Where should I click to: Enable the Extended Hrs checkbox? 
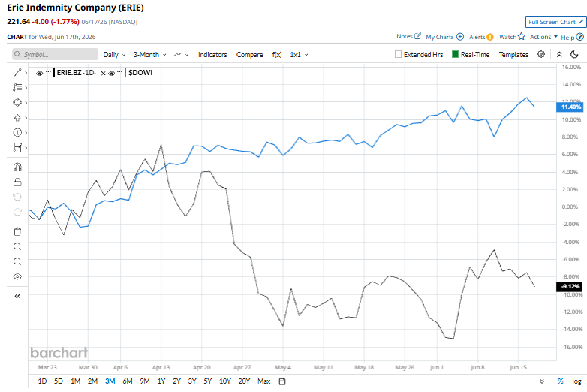click(x=398, y=54)
